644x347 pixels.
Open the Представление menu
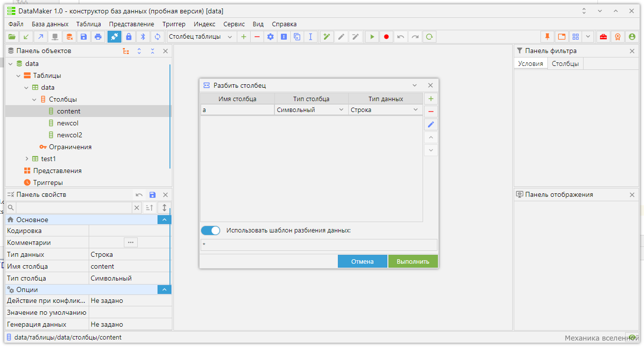pyautogui.click(x=132, y=24)
